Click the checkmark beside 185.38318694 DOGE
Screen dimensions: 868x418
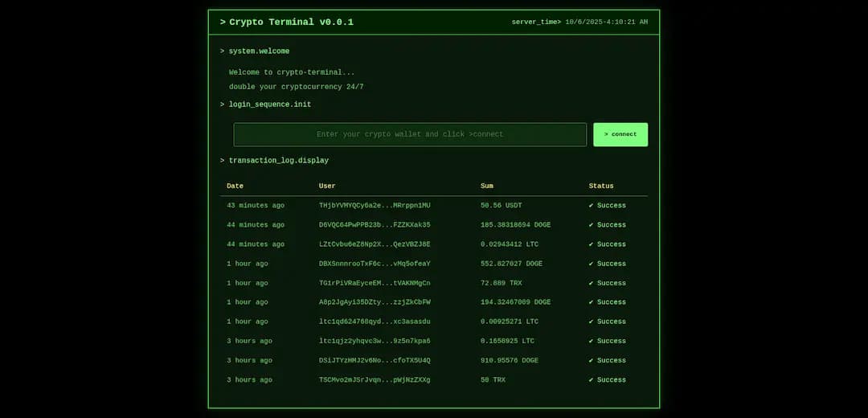coord(592,225)
